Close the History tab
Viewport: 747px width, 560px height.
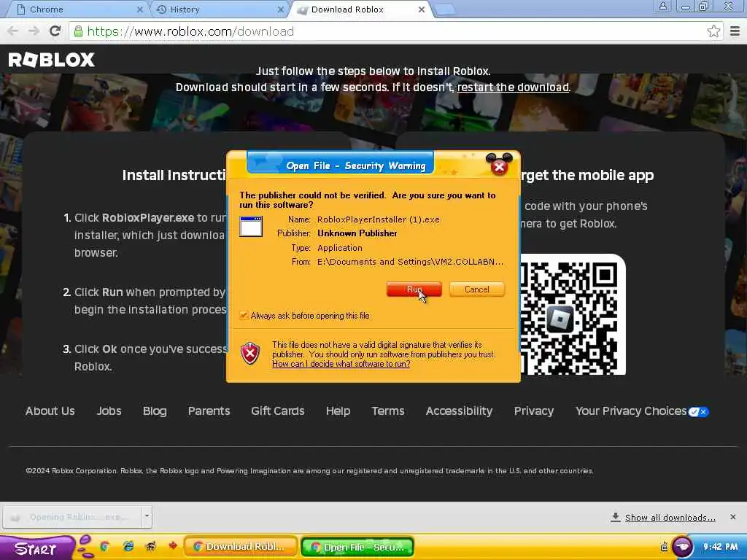tap(281, 9)
